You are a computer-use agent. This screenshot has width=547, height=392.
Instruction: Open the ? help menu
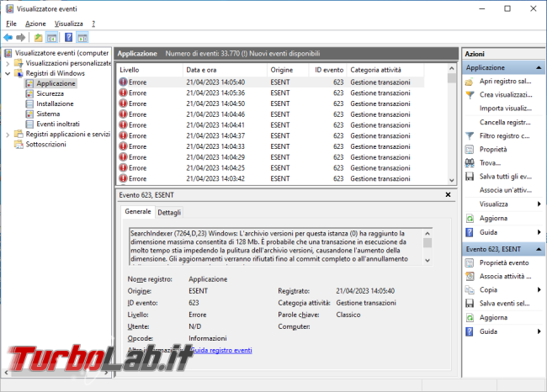[x=93, y=24]
